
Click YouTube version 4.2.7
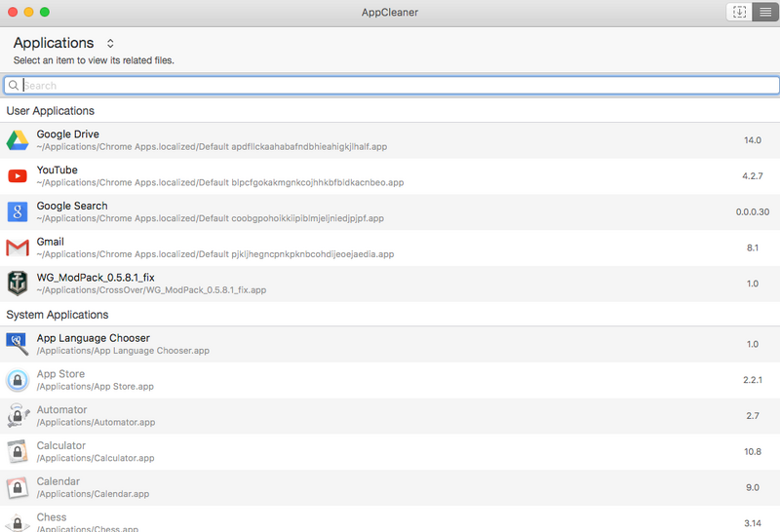tap(753, 176)
